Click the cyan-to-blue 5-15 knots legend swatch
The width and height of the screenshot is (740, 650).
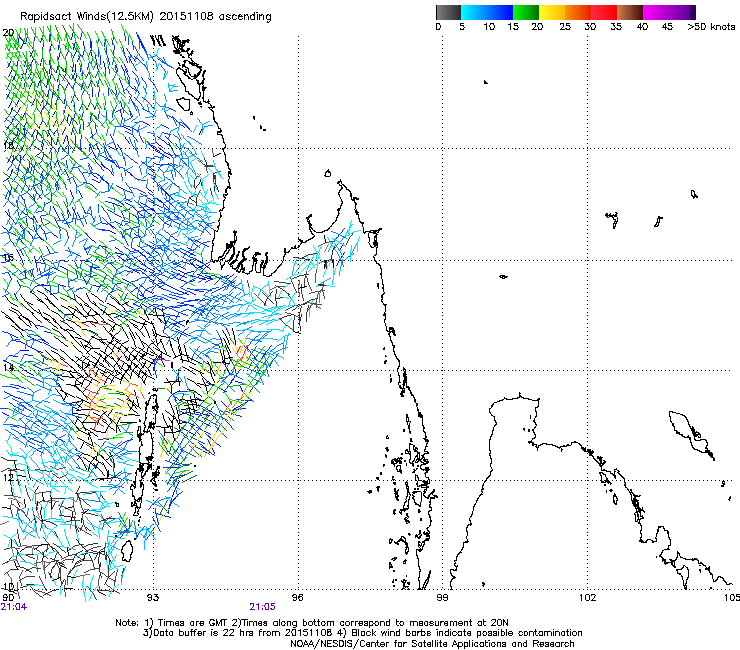pos(487,12)
